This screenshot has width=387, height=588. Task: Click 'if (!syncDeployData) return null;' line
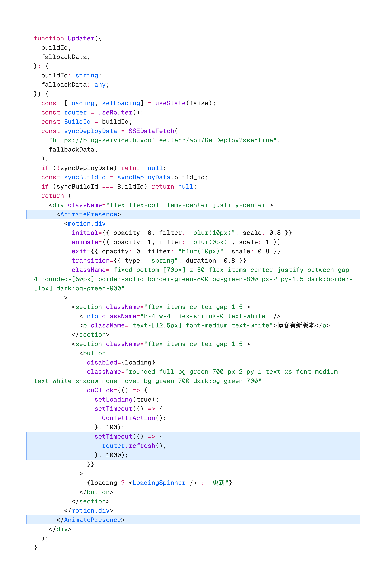pyautogui.click(x=104, y=168)
